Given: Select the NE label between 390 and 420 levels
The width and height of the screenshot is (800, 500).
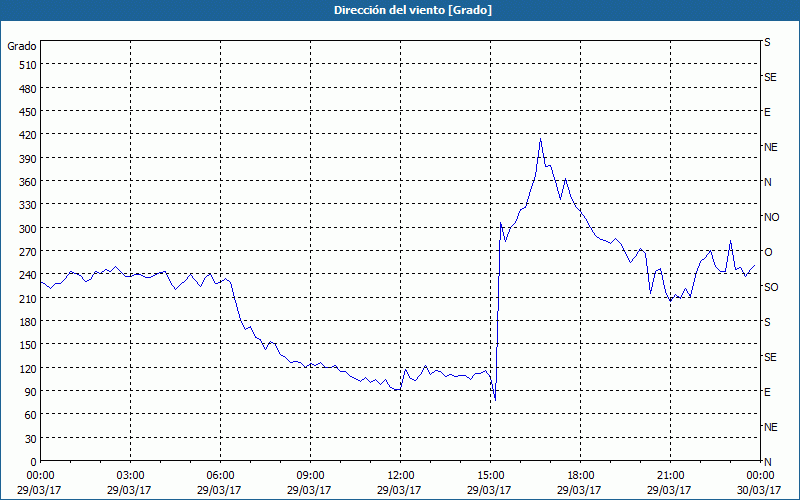Looking at the screenshot, I should (770, 147).
